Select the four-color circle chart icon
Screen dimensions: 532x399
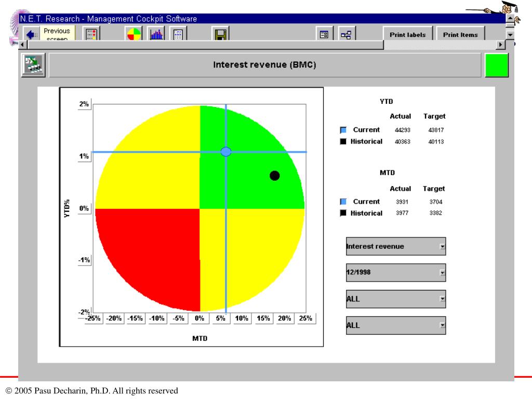134,34
